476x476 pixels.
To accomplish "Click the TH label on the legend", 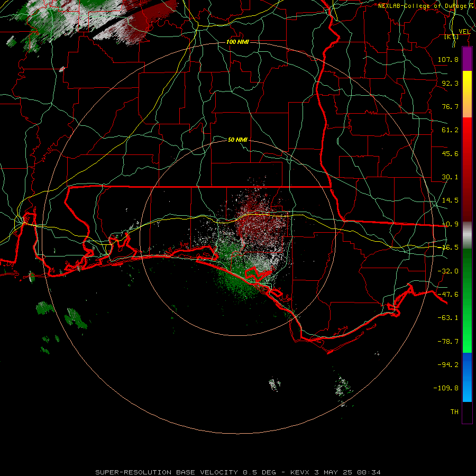I will point(454,412).
